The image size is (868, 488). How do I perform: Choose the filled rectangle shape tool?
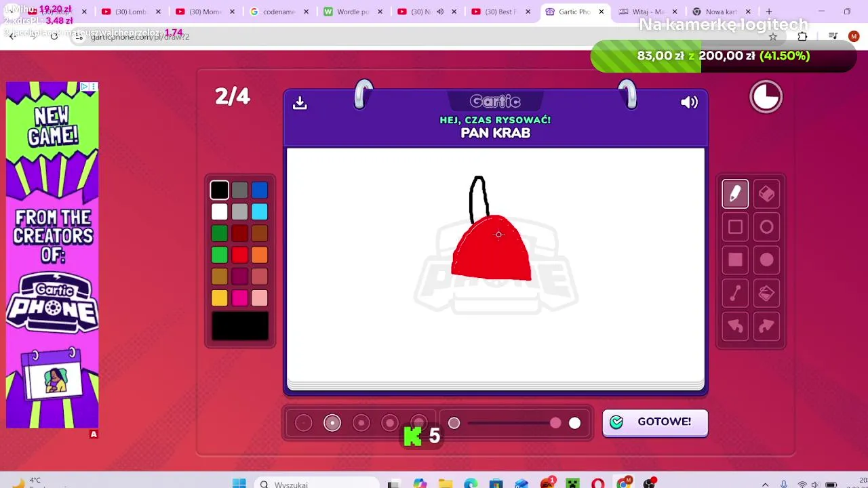coord(735,260)
